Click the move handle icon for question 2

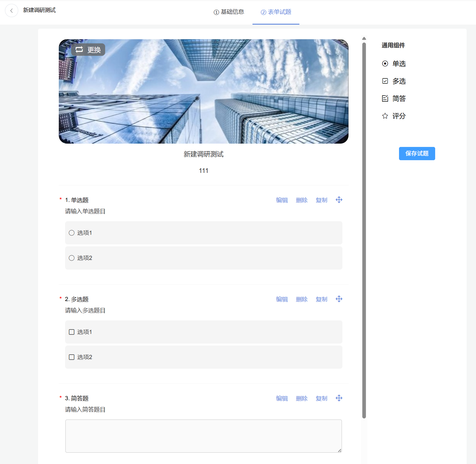tap(339, 299)
